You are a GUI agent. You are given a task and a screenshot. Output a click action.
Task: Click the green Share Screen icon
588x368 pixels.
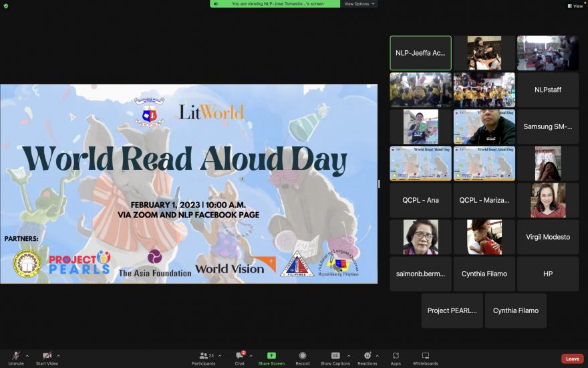pyautogui.click(x=271, y=356)
